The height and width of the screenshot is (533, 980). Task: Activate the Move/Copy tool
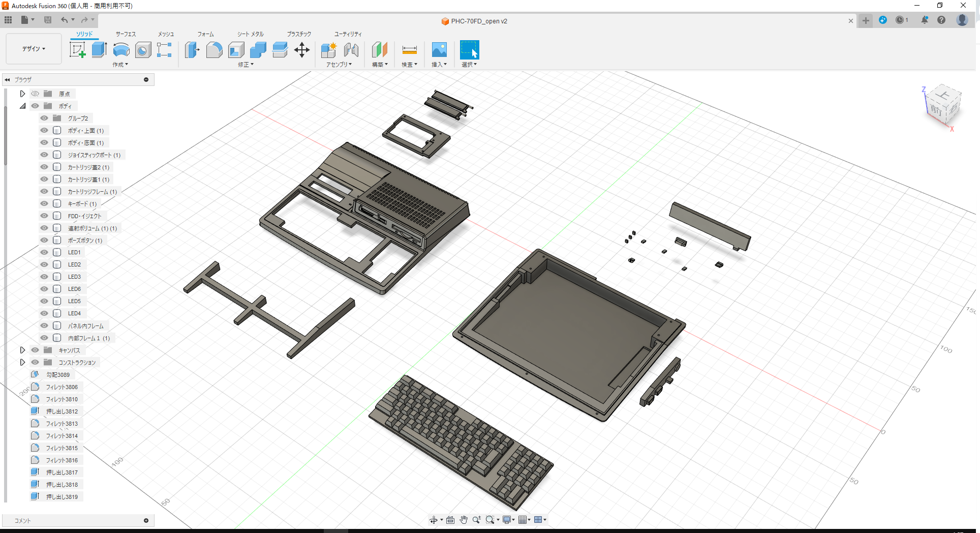[302, 49]
